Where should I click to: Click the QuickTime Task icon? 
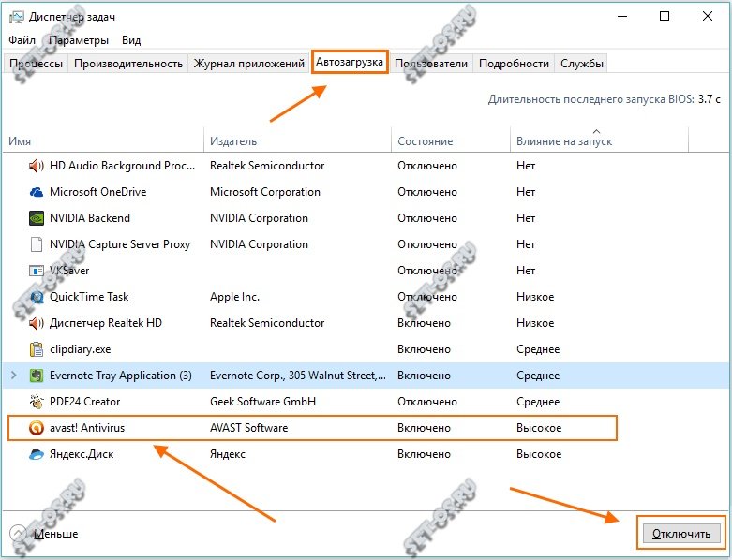coord(37,297)
